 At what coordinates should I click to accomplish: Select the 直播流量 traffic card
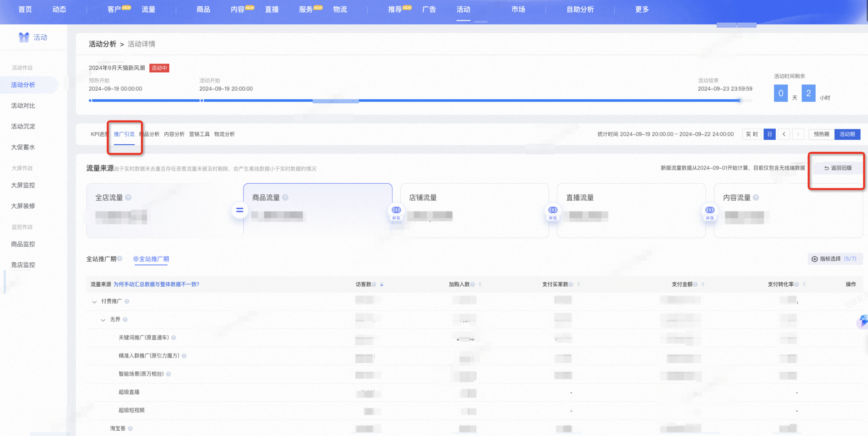[631, 211]
